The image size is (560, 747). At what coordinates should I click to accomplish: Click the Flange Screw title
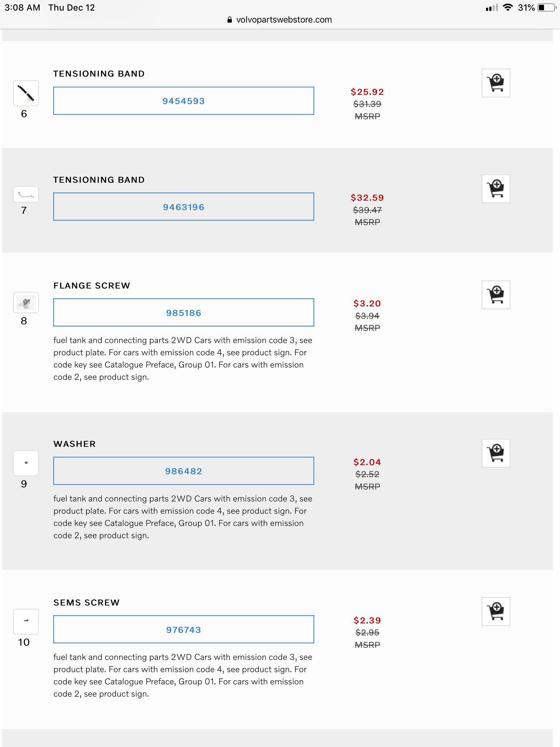point(92,286)
